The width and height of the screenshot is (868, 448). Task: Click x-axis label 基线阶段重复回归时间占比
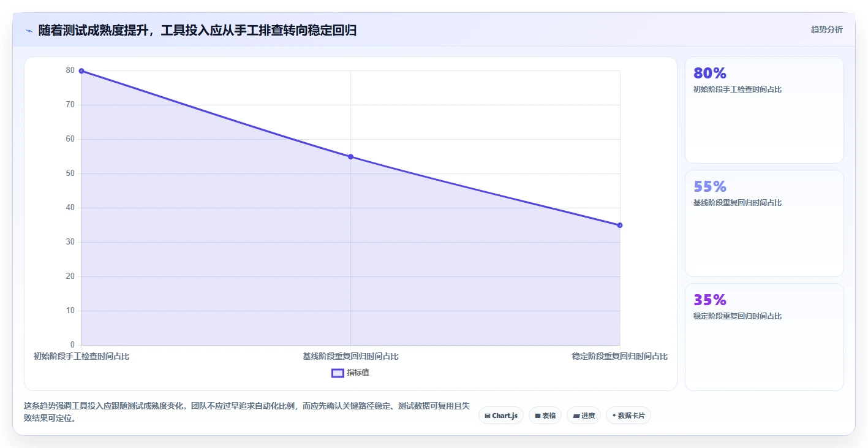[350, 356]
